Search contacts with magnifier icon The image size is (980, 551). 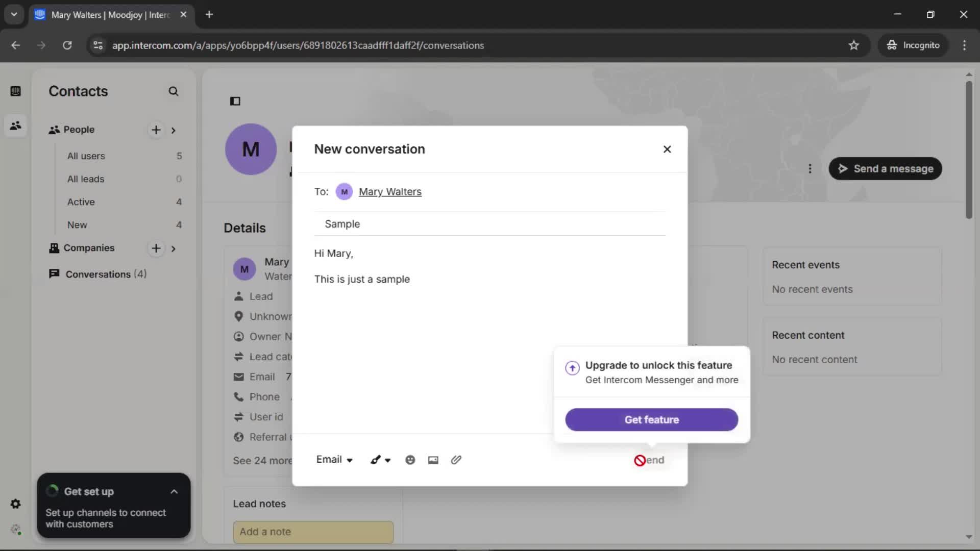coord(174,91)
